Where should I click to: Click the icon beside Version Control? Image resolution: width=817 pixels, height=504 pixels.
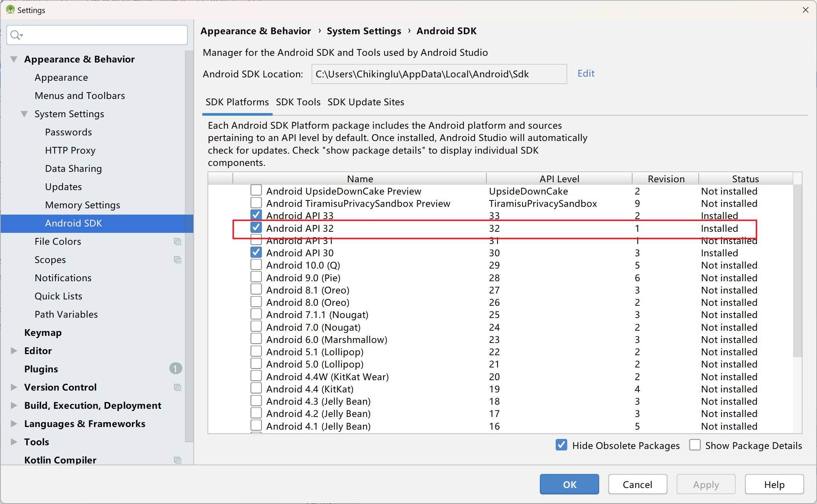tap(178, 387)
